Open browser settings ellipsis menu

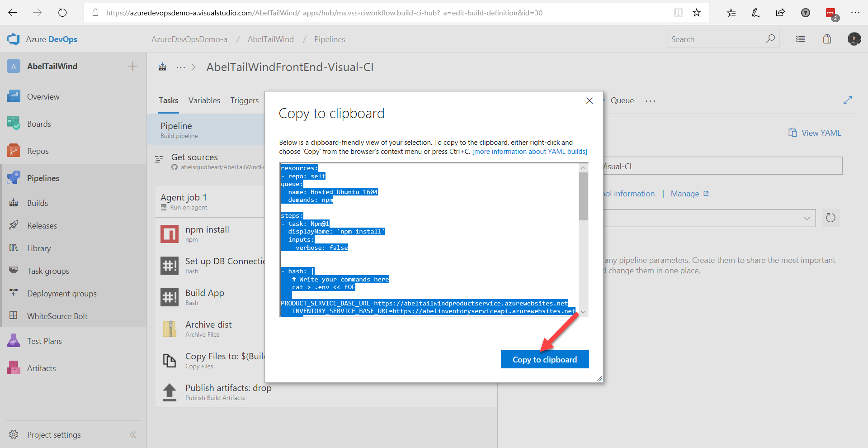(855, 13)
